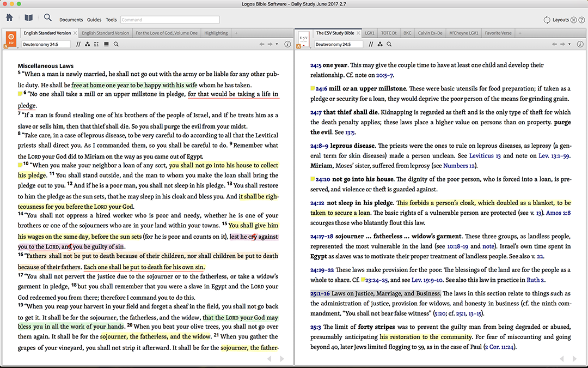This screenshot has height=368, width=588.
Task: Open the Tools menu
Action: (111, 20)
